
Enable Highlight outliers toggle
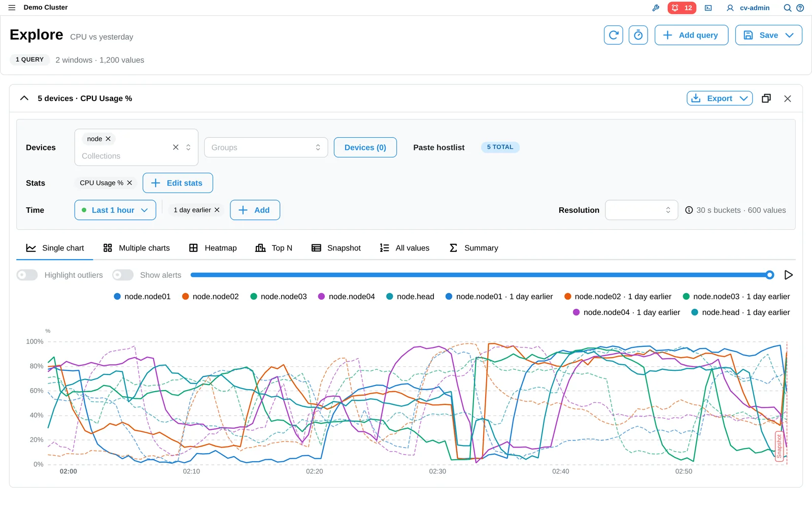tap(27, 275)
